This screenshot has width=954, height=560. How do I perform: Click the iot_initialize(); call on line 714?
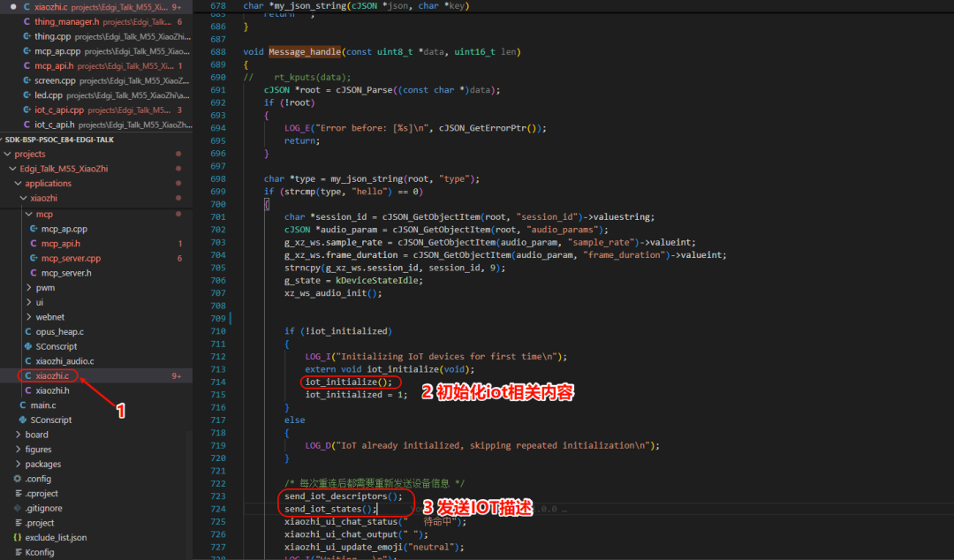(x=349, y=382)
